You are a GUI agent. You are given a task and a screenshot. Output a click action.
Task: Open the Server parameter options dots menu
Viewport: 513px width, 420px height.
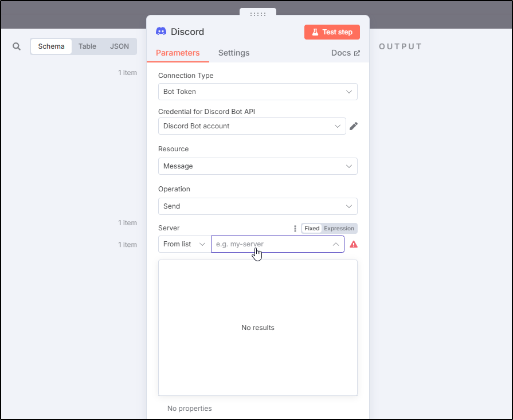click(295, 228)
